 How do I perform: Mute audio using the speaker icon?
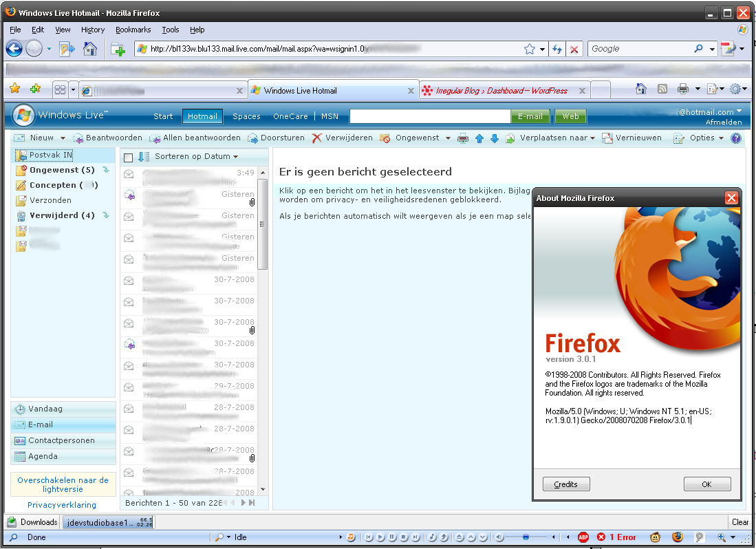tap(499, 537)
